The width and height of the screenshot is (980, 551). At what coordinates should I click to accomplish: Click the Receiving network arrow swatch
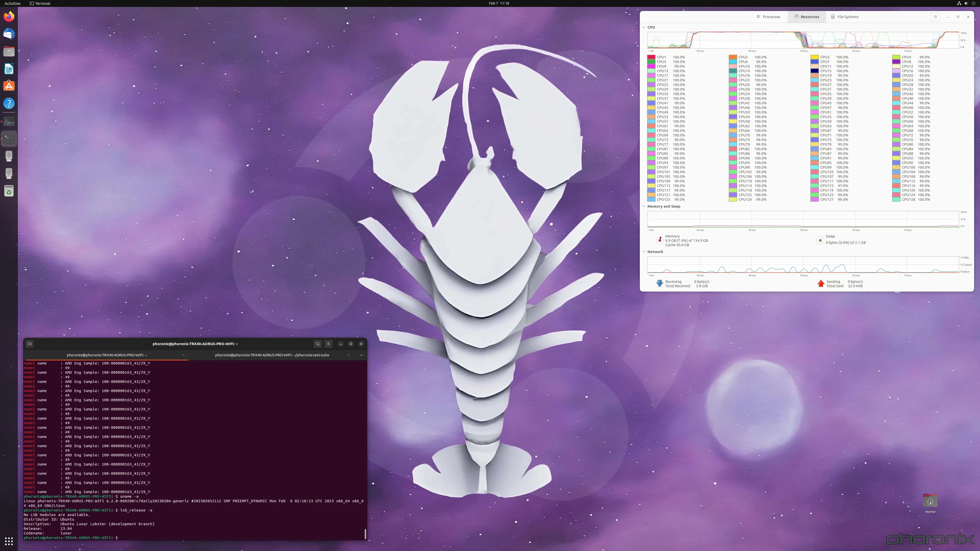click(660, 284)
